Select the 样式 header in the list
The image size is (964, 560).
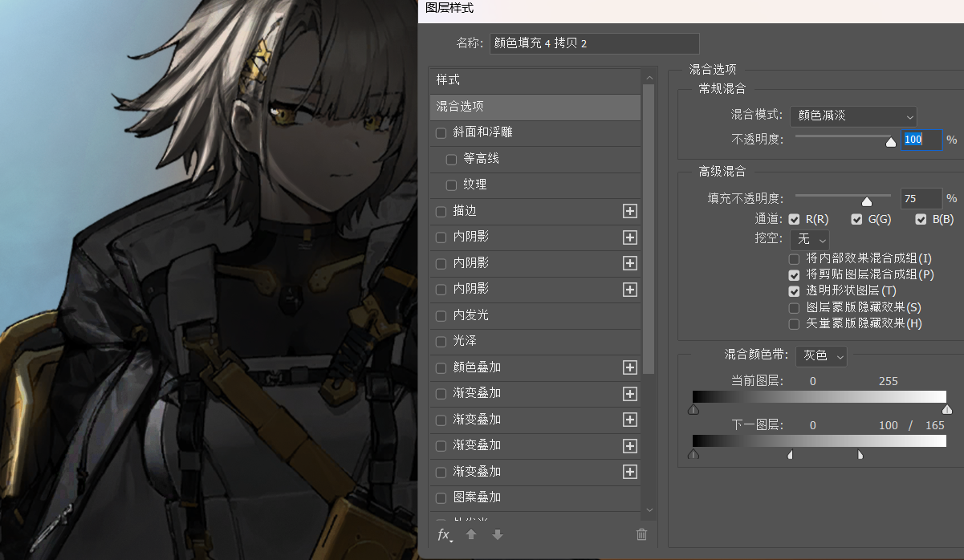pyautogui.click(x=535, y=80)
